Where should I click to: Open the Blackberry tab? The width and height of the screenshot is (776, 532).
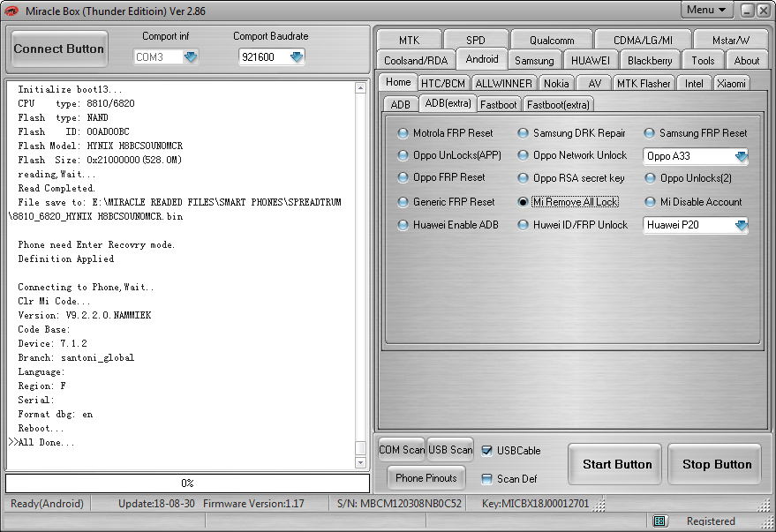[x=650, y=60]
